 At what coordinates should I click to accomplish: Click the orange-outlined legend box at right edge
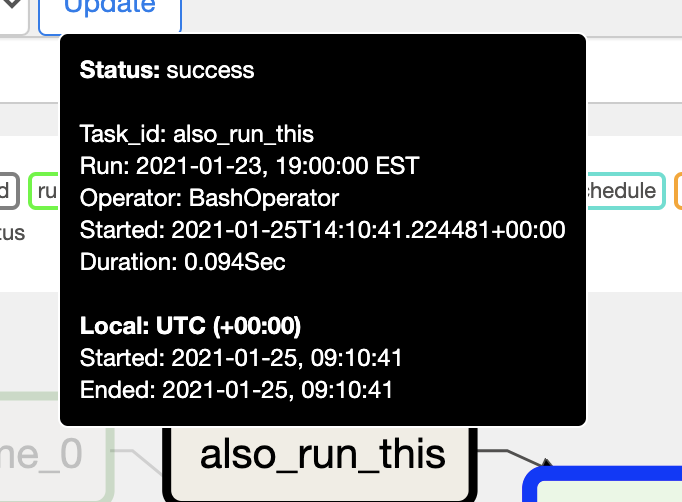click(x=678, y=191)
